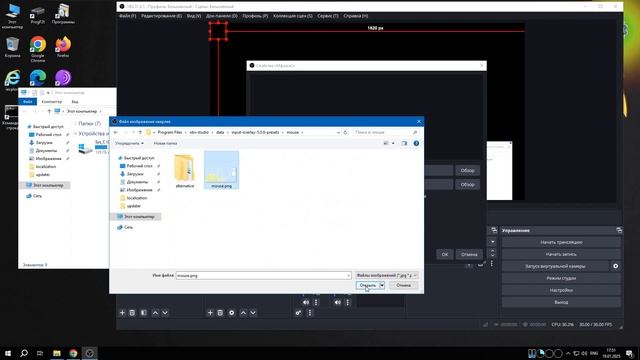The height and width of the screenshot is (360, 640).
Task: Open the Упорядочить dropdown in file dialog
Action: 129,143
